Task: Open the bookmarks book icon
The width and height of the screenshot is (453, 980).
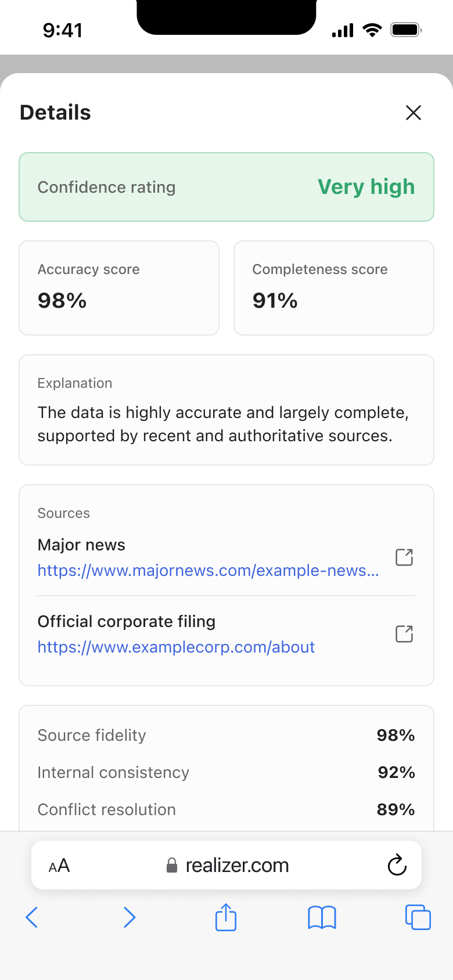Action: pos(322,917)
